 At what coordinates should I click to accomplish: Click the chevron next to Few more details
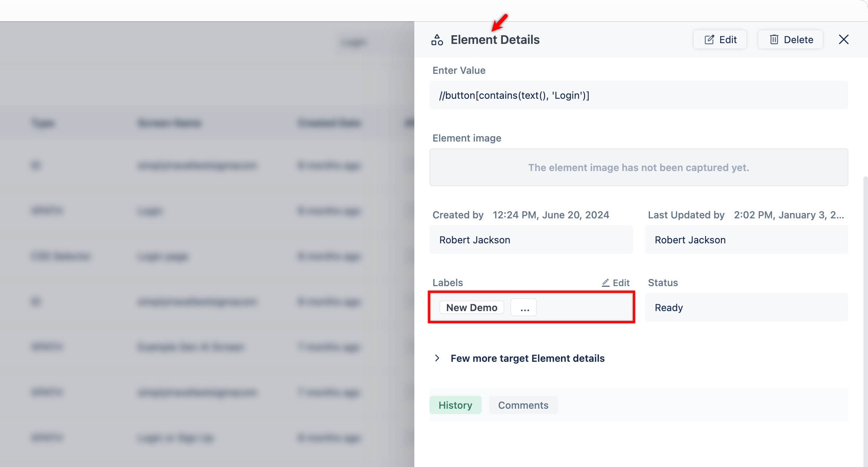click(x=437, y=358)
